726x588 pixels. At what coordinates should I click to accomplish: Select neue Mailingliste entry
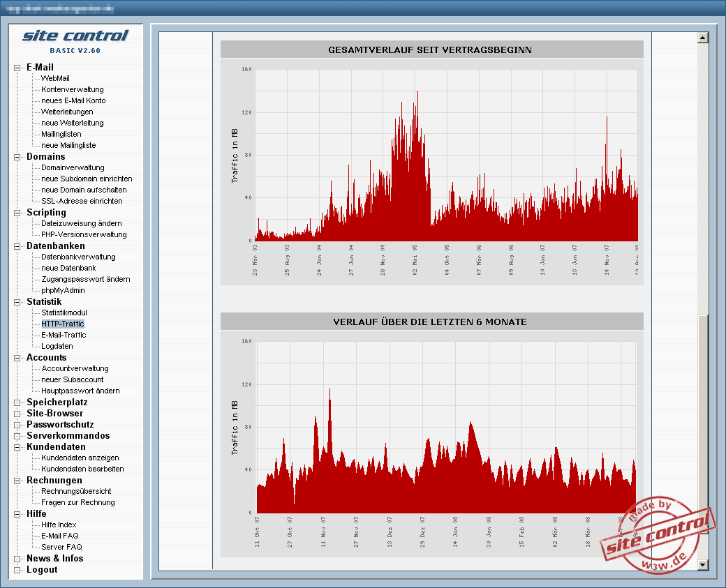click(x=68, y=145)
